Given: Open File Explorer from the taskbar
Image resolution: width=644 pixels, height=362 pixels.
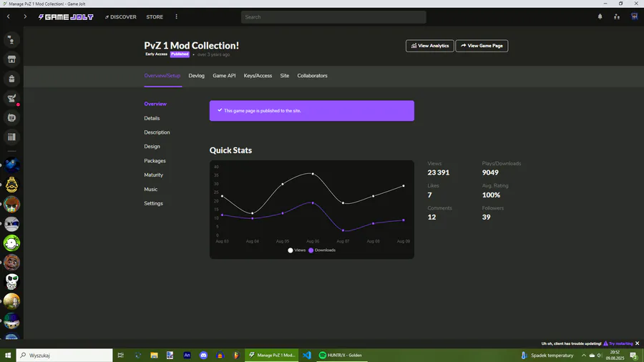Looking at the screenshot, I should point(154,355).
